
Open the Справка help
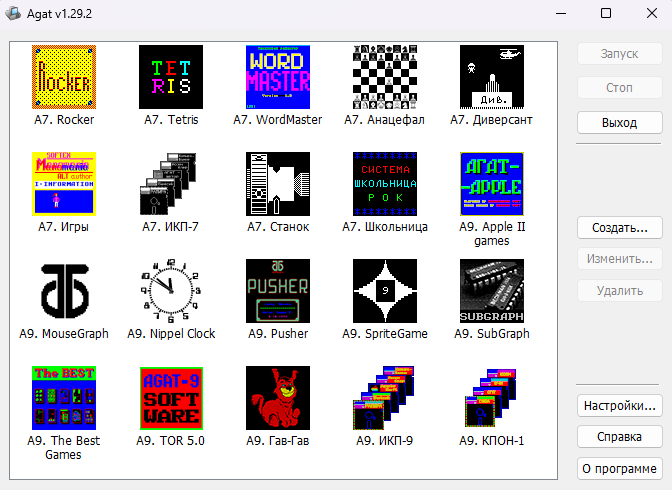619,437
